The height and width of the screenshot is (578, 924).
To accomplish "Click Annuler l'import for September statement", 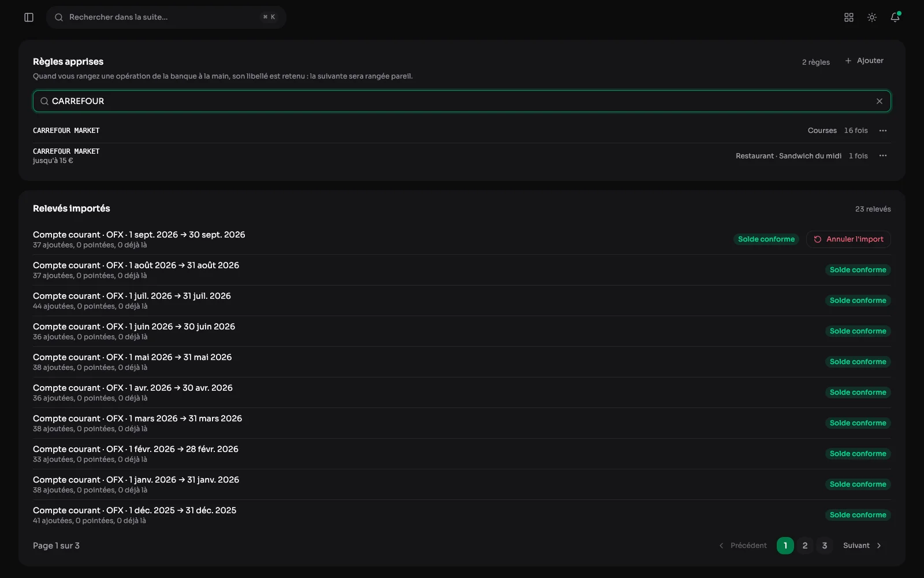I will [848, 239].
